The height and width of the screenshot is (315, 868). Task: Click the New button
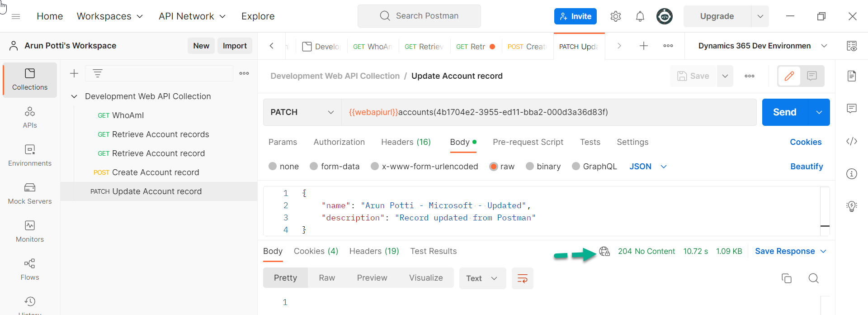(201, 46)
